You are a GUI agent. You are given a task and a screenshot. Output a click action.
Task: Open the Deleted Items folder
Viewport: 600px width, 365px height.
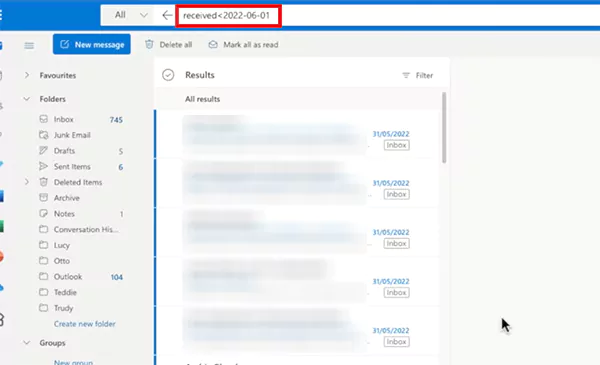coord(78,182)
